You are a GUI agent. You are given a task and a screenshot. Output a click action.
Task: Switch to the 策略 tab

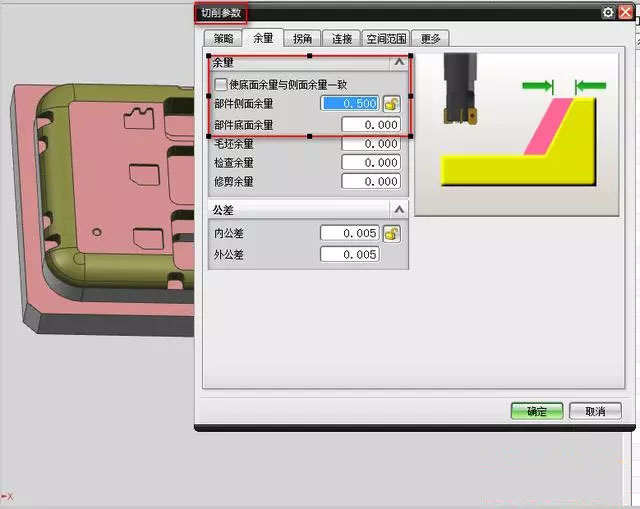pos(224,39)
